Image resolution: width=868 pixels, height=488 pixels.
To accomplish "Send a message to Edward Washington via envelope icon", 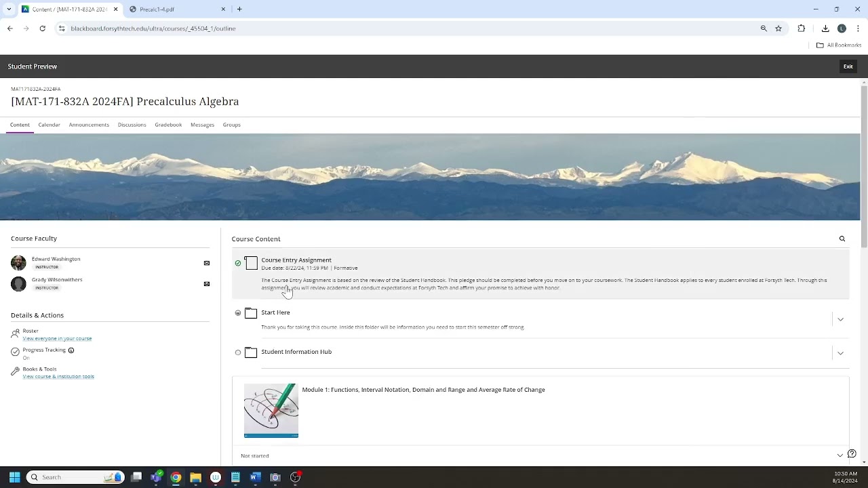I will point(207,263).
